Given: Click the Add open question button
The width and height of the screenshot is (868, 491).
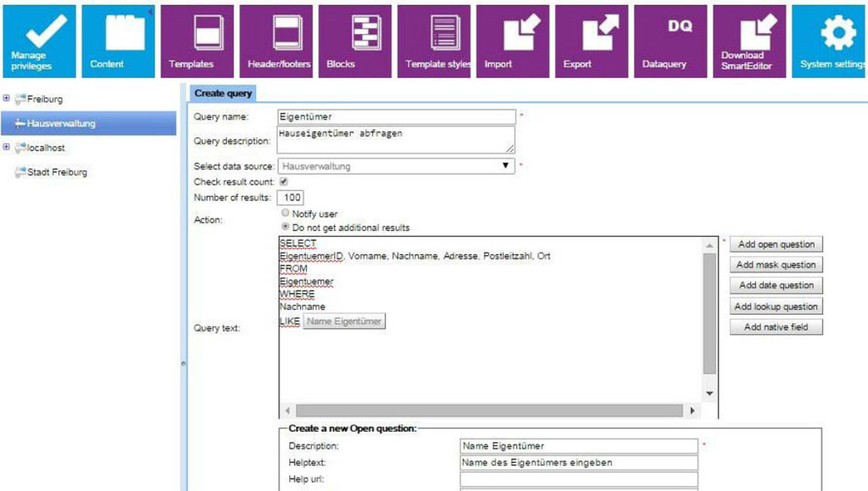Looking at the screenshot, I should [776, 243].
